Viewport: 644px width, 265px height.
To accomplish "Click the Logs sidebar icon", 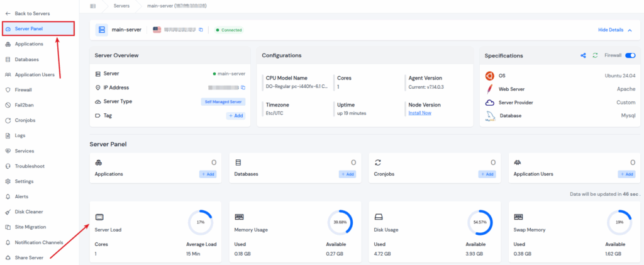I will [8, 135].
